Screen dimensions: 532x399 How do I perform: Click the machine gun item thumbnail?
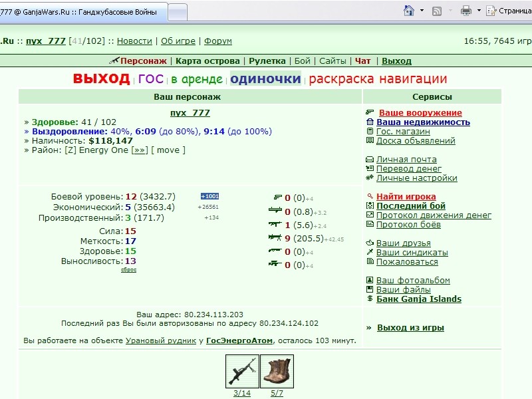(x=242, y=372)
